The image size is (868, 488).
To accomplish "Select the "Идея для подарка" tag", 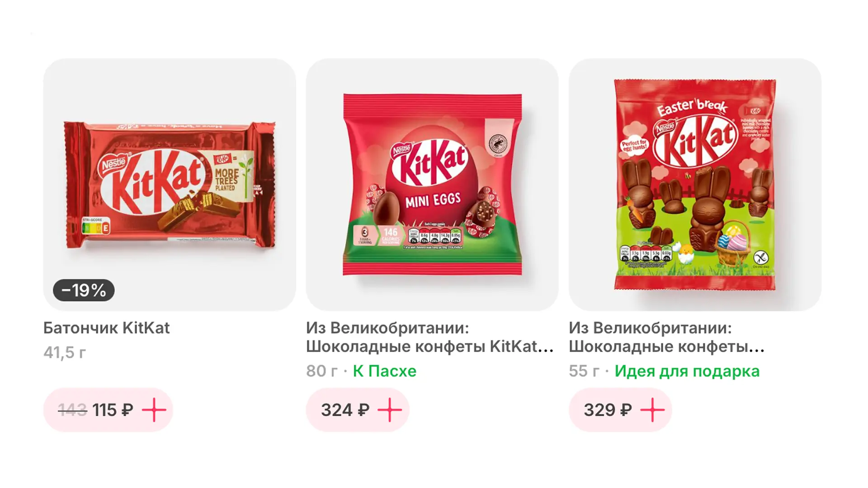I will (x=687, y=371).
